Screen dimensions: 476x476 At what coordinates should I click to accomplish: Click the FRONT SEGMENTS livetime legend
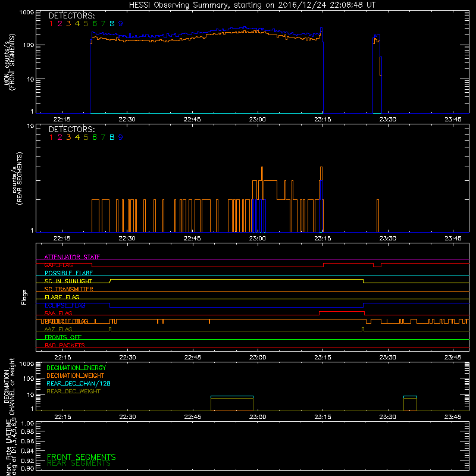[82, 457]
